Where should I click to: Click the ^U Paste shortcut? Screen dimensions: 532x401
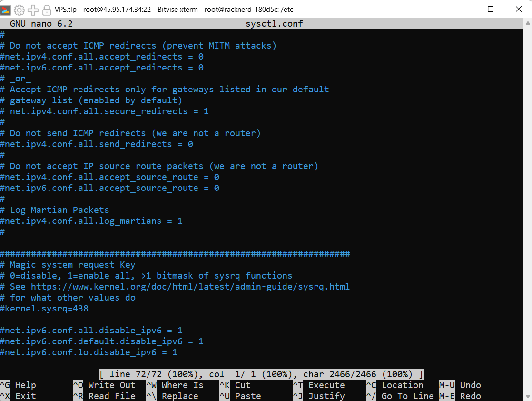click(240, 396)
